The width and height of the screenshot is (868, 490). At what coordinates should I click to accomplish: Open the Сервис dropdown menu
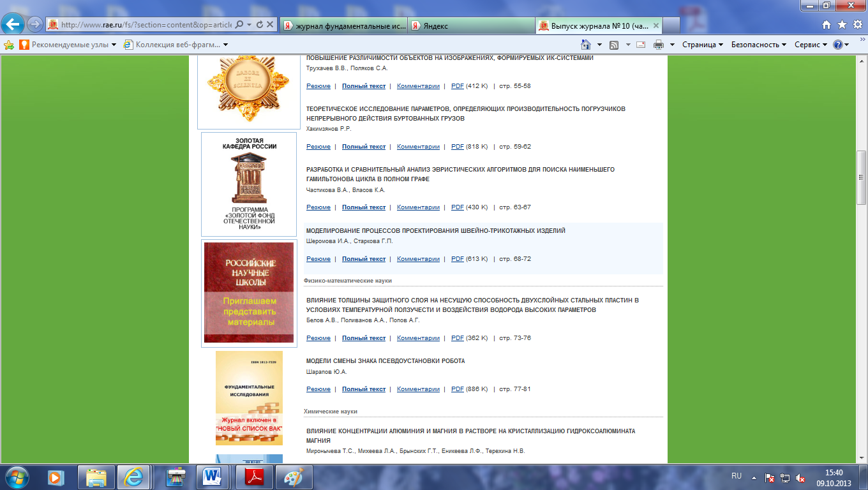[811, 45]
